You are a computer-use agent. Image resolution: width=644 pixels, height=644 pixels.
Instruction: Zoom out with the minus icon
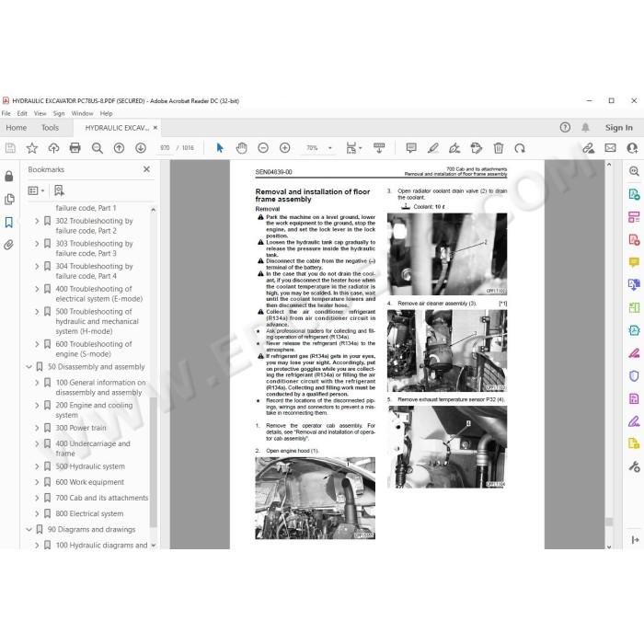pos(263,148)
